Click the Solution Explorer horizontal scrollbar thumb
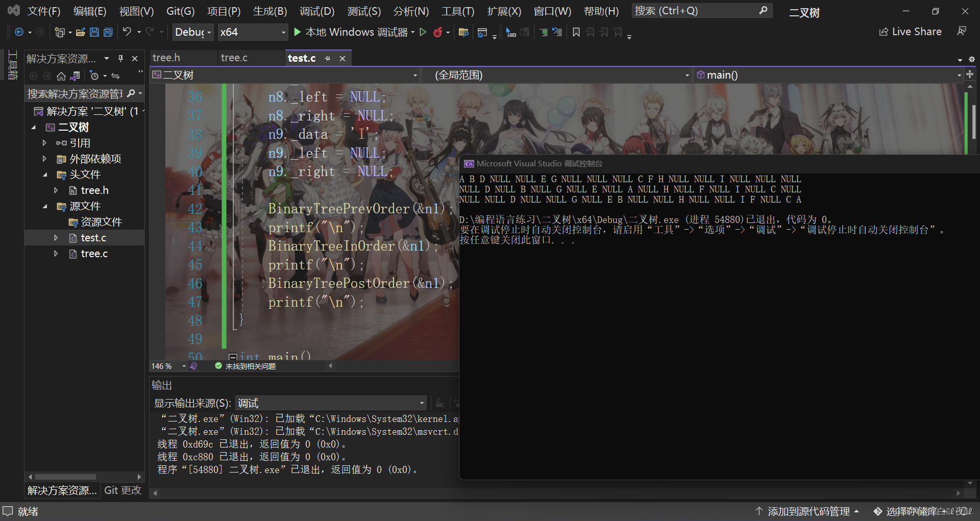The height and width of the screenshot is (521, 980). (65, 477)
